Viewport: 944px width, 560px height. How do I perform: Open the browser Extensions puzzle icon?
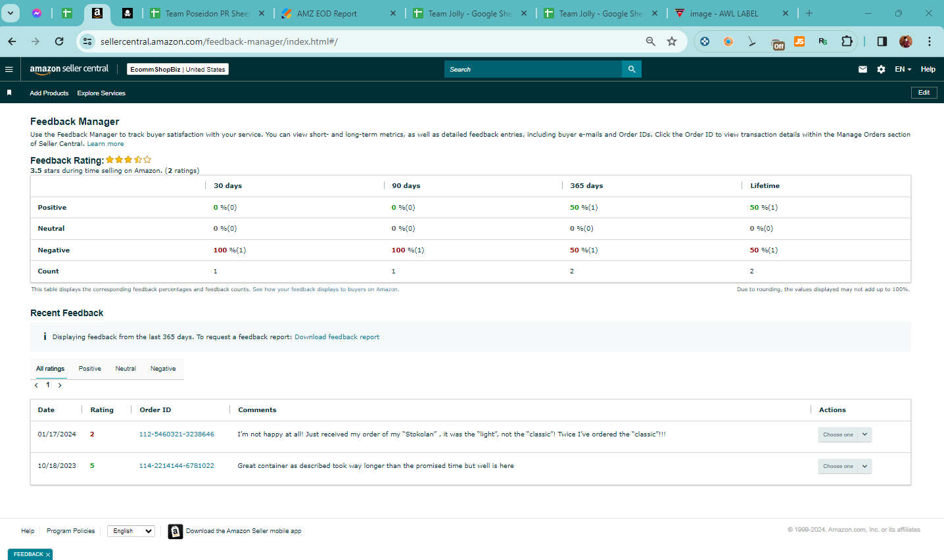pyautogui.click(x=847, y=41)
